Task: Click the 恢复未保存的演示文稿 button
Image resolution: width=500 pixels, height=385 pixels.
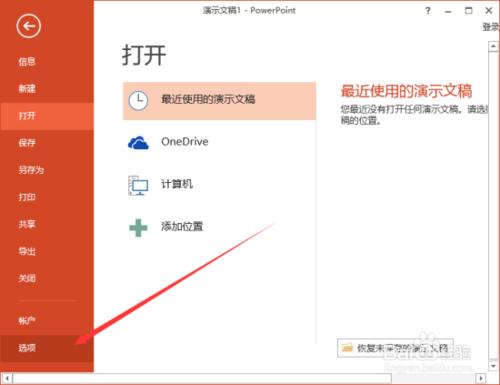Action: [395, 348]
